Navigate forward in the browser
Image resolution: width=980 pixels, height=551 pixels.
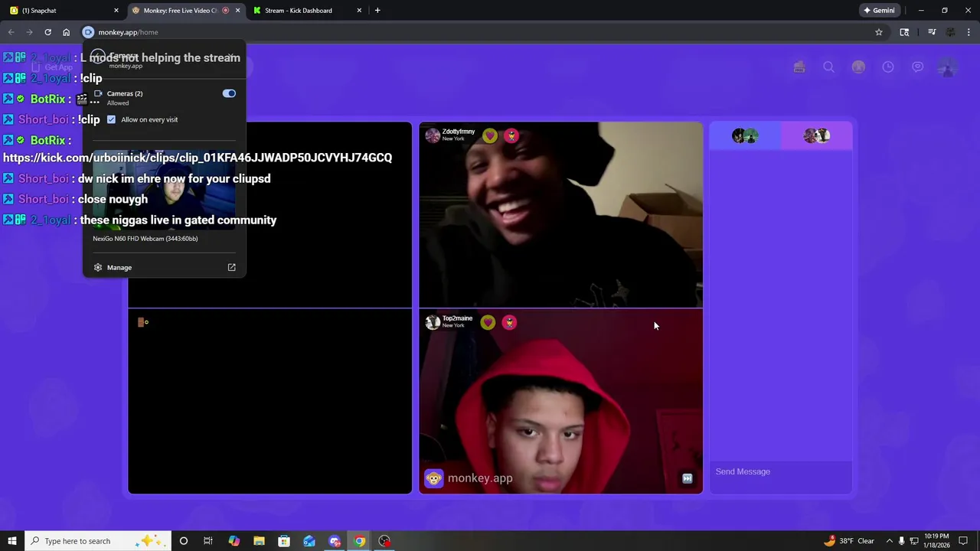coord(29,32)
